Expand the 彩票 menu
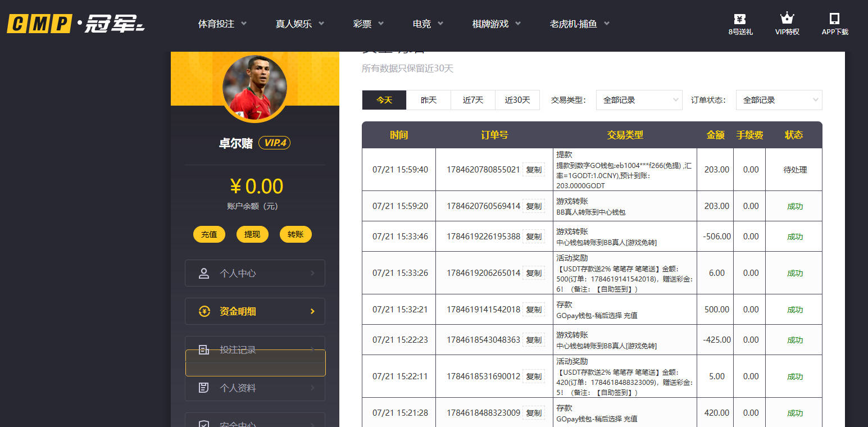This screenshot has width=868, height=427. [x=369, y=24]
